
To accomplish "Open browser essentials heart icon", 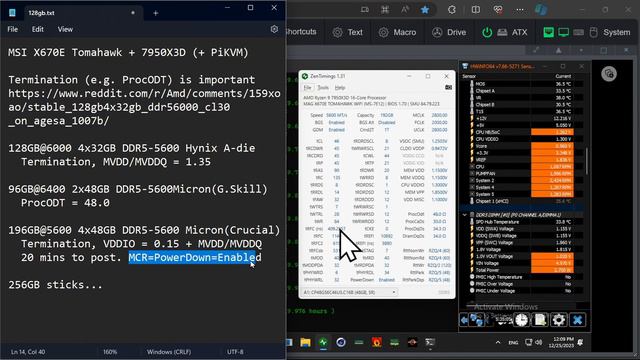I will [x=498, y=10].
